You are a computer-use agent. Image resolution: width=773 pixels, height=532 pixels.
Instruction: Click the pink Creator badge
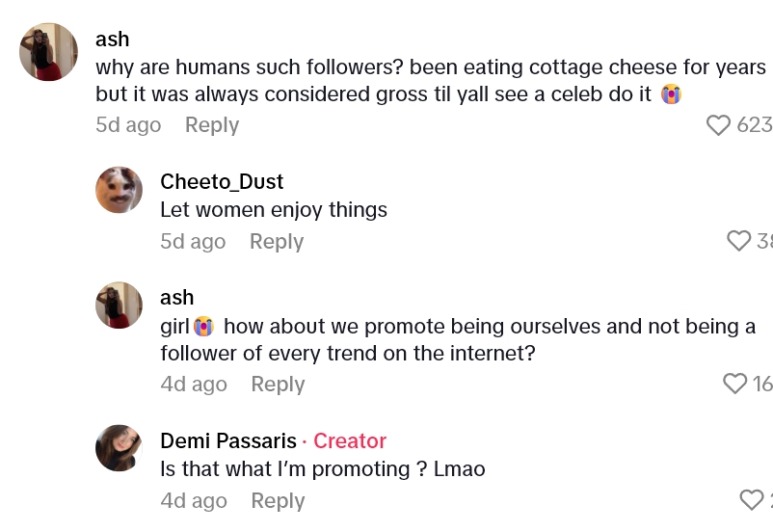(x=350, y=441)
